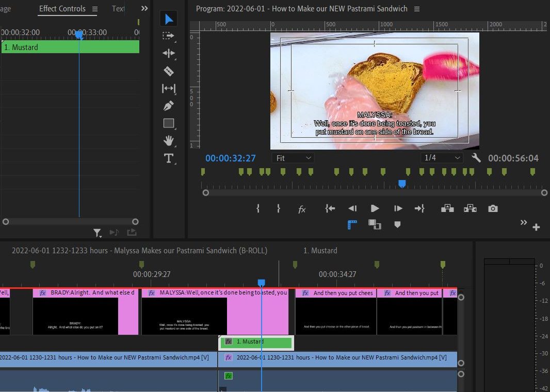
Task: Click Effect Controls playhead at 00:00:33:00
Action: tap(79, 35)
